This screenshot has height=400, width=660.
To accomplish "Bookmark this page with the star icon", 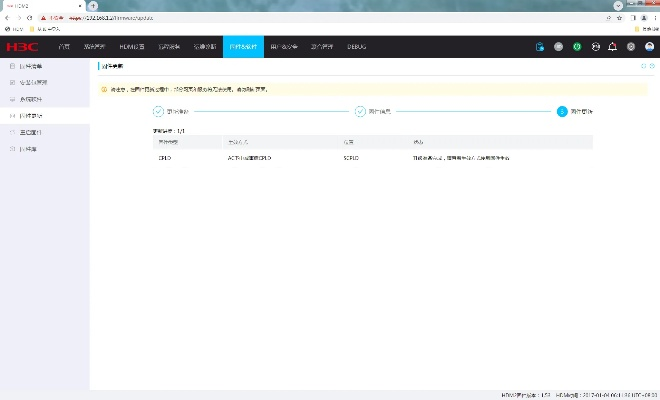I will point(619,18).
